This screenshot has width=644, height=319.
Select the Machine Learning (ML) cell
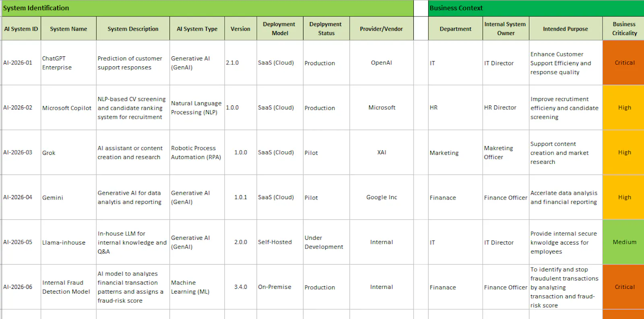coord(197,287)
